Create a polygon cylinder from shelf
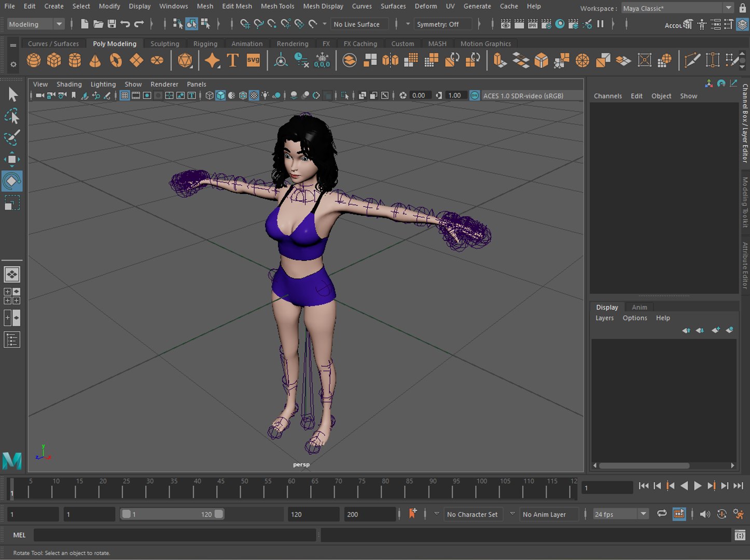 point(75,61)
